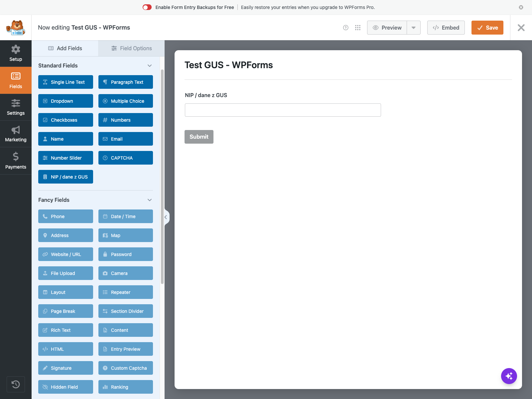The height and width of the screenshot is (399, 532).
Task: Open the grid menu icon in header
Action: [x=358, y=28]
